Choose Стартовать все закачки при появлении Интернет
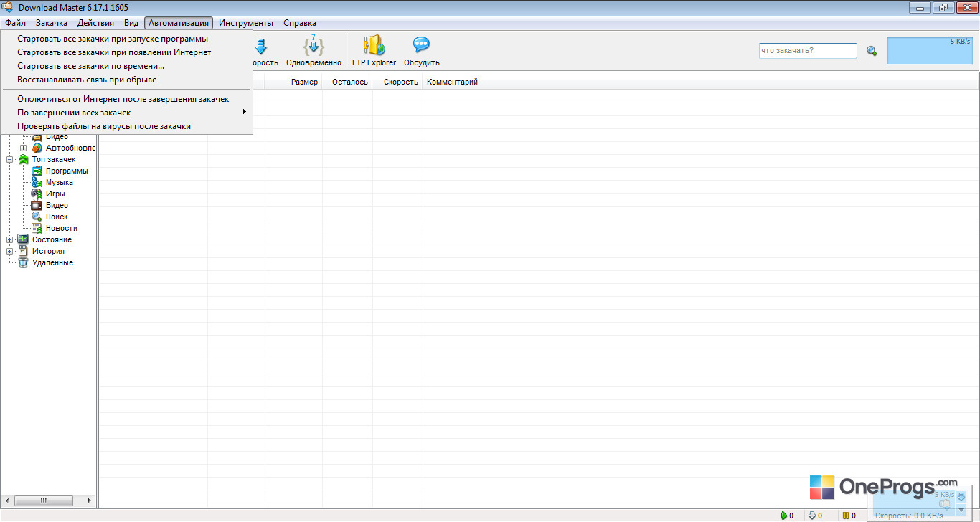The height and width of the screenshot is (522, 980). pos(126,52)
